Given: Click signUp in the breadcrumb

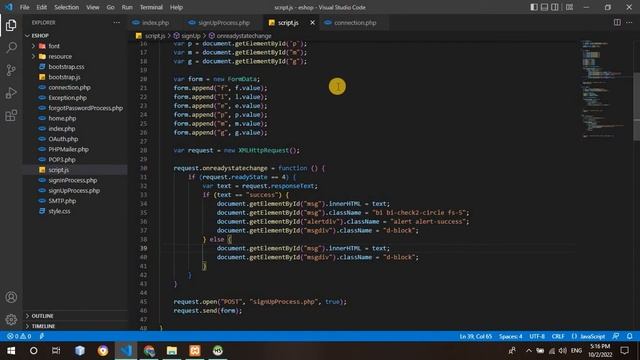Looking at the screenshot, I should (x=191, y=36).
